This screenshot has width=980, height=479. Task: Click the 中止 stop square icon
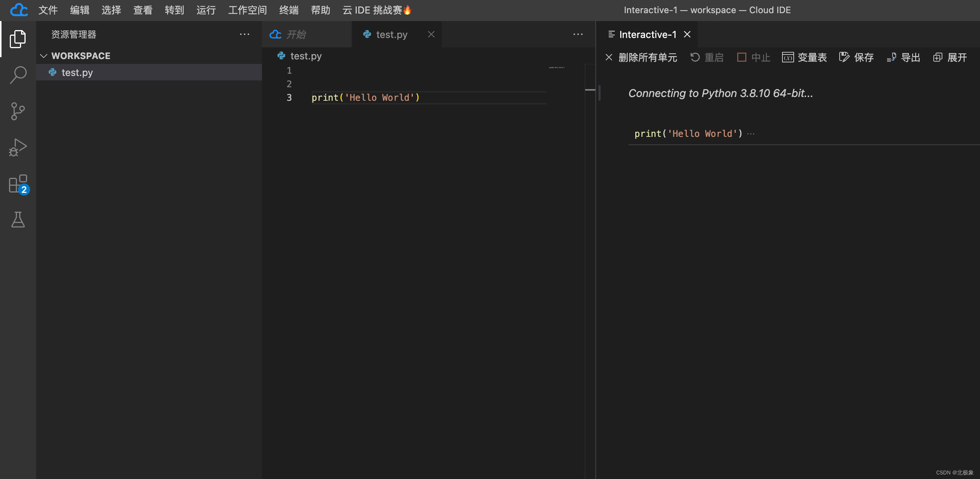coord(741,58)
